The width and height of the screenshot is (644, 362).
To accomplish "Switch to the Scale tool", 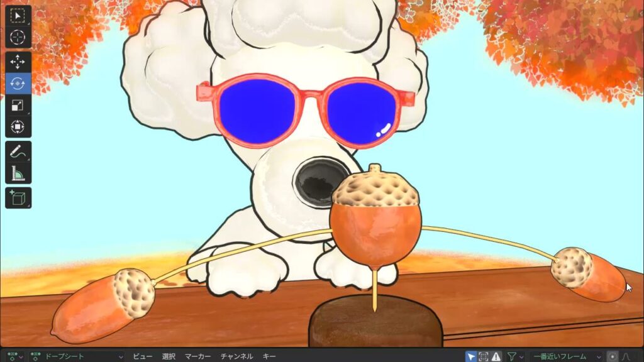I will click(x=18, y=105).
